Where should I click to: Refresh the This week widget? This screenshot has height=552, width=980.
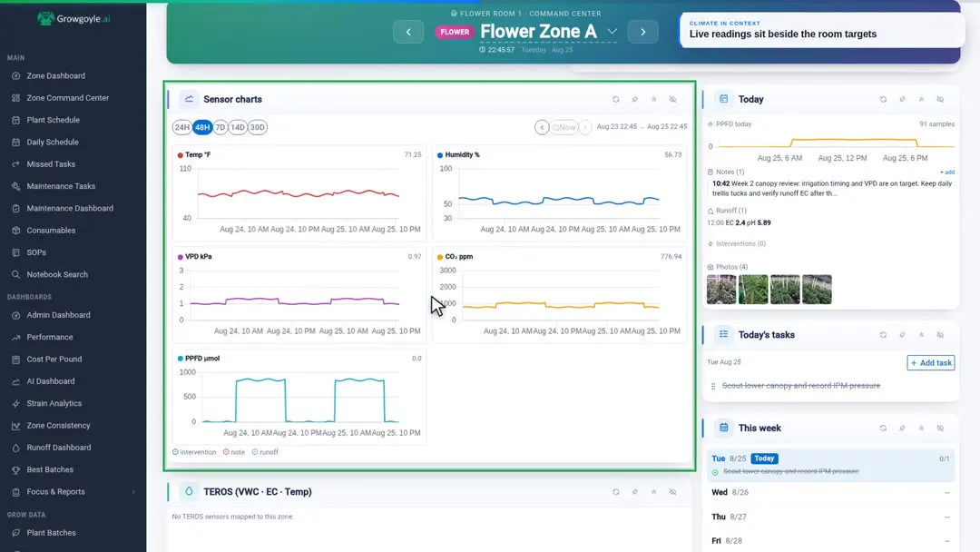[x=883, y=429]
